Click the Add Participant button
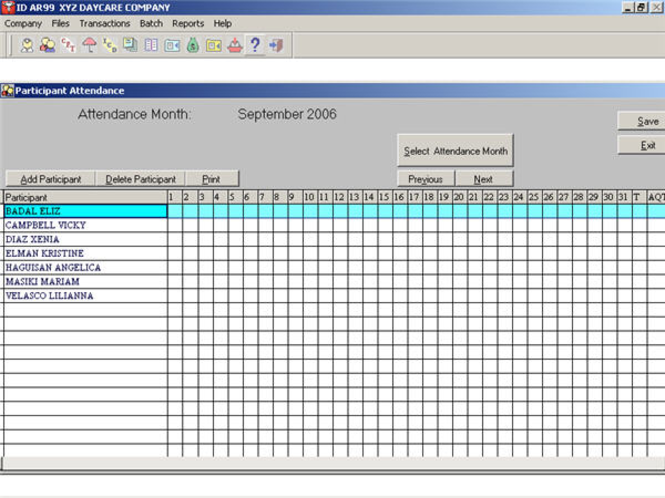The image size is (665, 498). click(x=50, y=179)
